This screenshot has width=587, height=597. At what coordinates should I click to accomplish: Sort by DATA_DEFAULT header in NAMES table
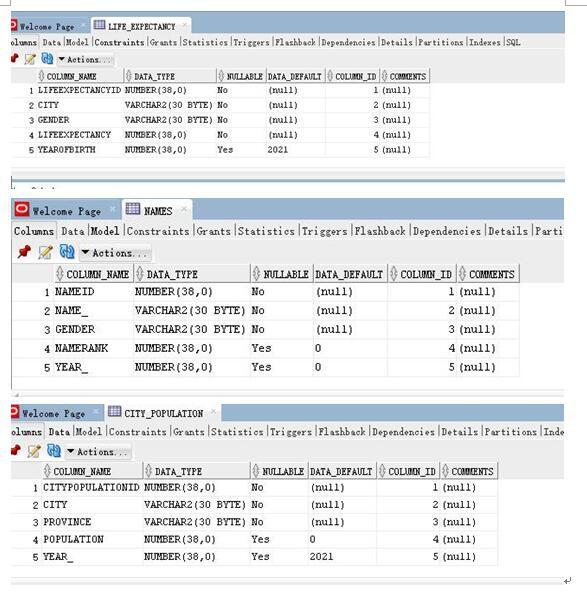pos(350,274)
